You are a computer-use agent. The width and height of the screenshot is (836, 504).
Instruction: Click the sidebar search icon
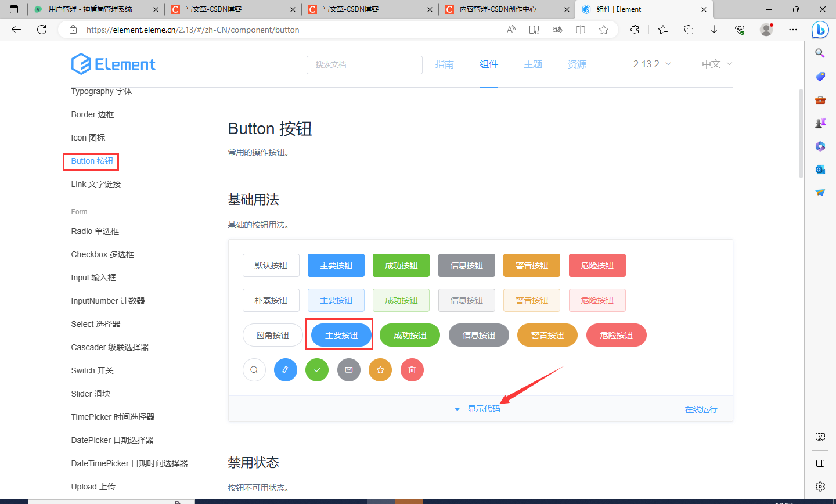[x=820, y=53]
